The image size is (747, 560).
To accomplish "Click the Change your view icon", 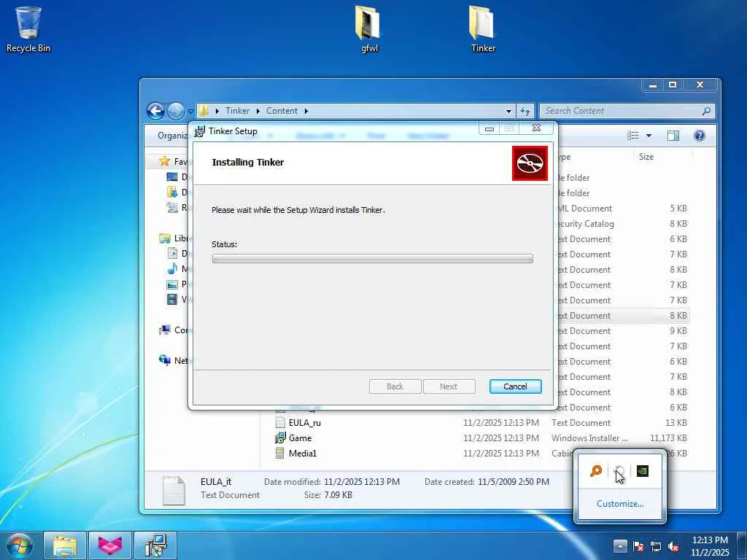I will [x=632, y=136].
